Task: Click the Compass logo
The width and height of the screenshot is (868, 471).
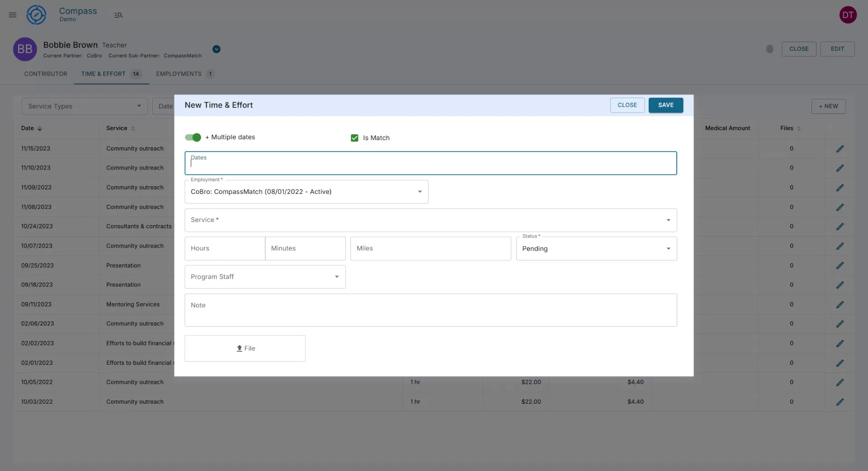Action: coord(36,14)
